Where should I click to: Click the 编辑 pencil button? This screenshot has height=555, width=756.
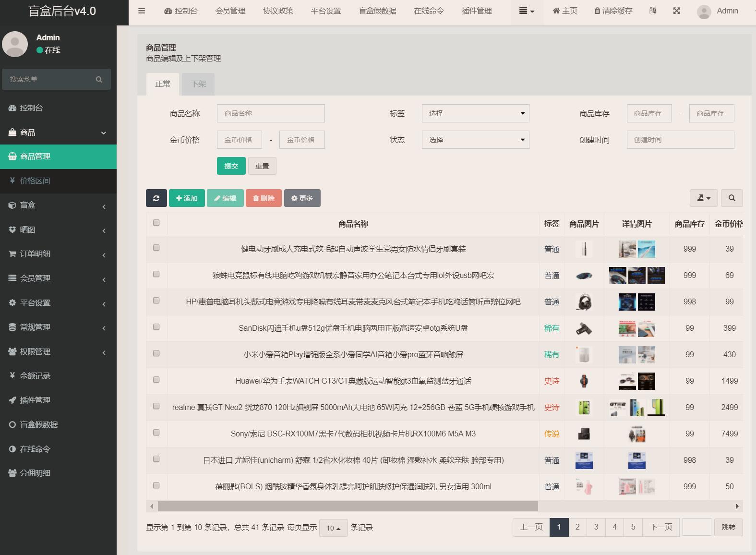pos(225,198)
